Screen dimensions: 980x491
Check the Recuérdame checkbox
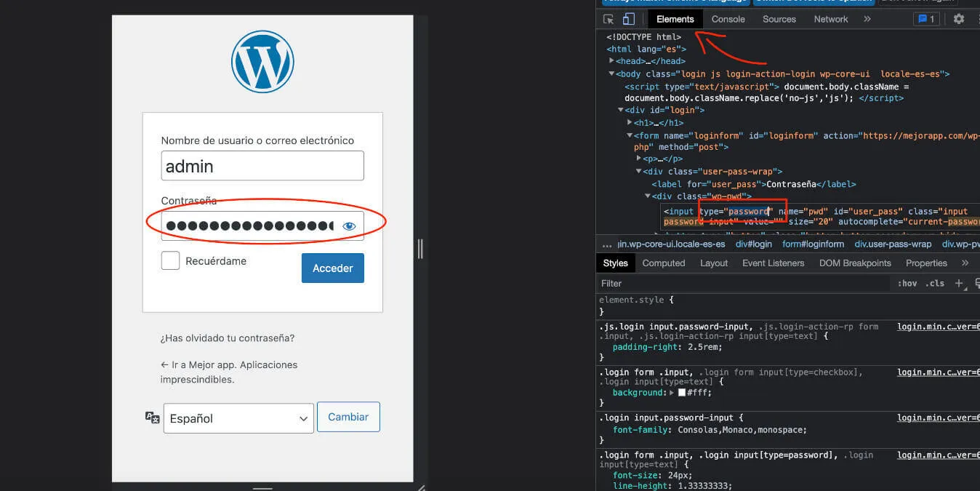[x=170, y=260]
